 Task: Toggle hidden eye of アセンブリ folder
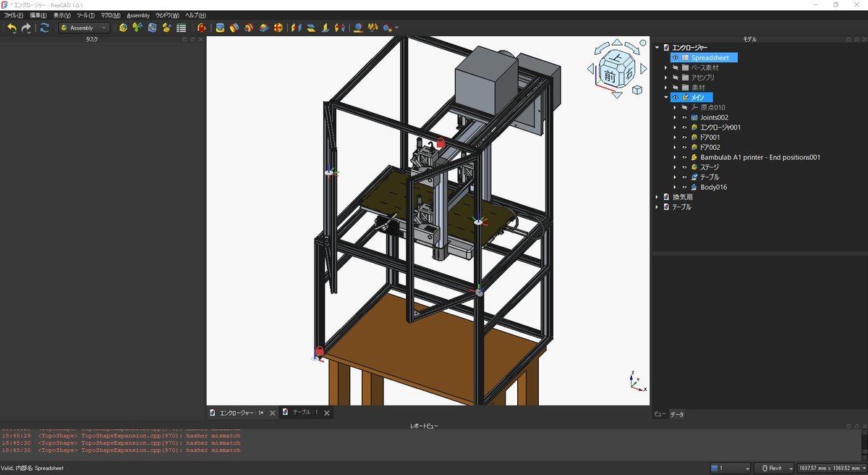click(675, 77)
